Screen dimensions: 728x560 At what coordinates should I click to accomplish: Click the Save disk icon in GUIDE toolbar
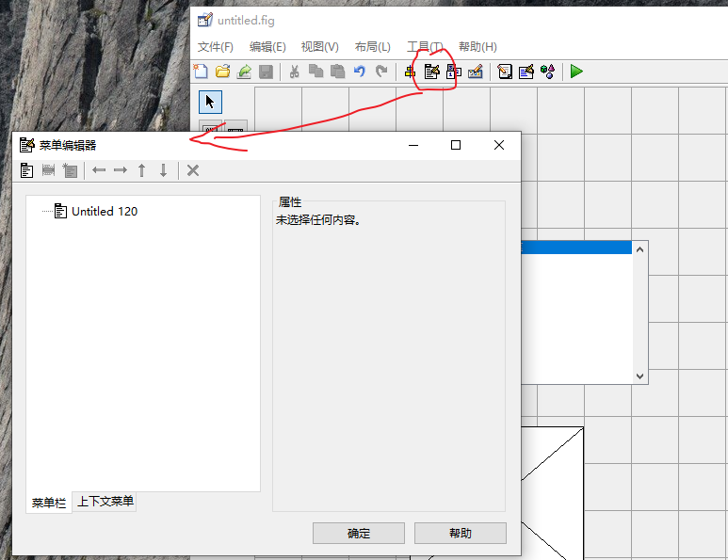(266, 72)
